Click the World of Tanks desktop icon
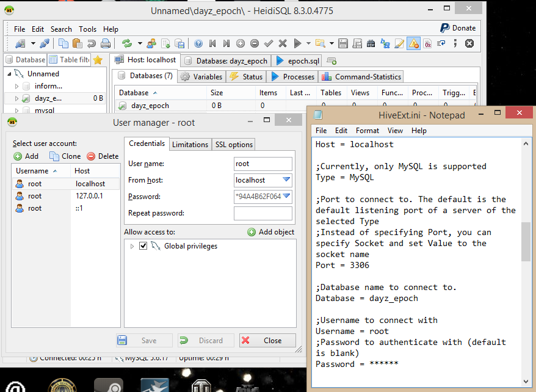The width and height of the screenshot is (536, 392). pos(201,385)
